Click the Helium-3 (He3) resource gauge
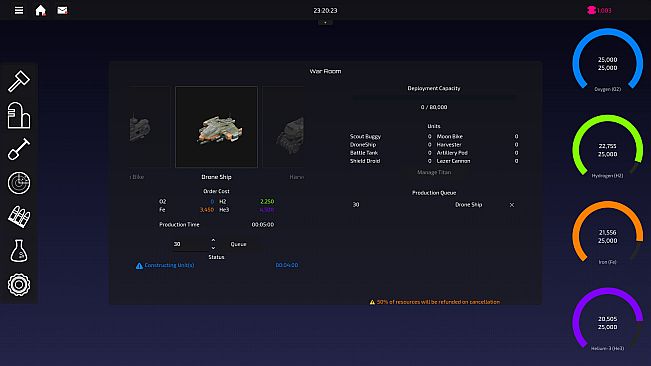The image size is (651, 366). pyautogui.click(x=607, y=319)
